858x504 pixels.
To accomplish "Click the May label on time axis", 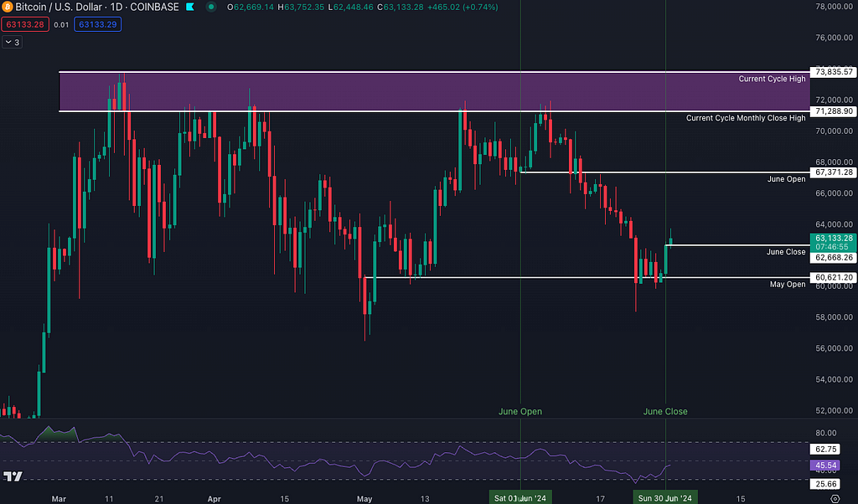I will [364, 498].
